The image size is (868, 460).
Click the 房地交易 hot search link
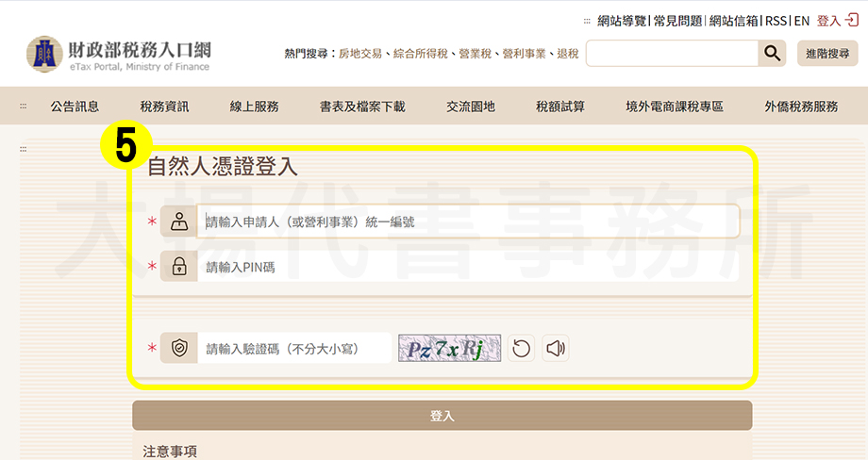pos(361,55)
